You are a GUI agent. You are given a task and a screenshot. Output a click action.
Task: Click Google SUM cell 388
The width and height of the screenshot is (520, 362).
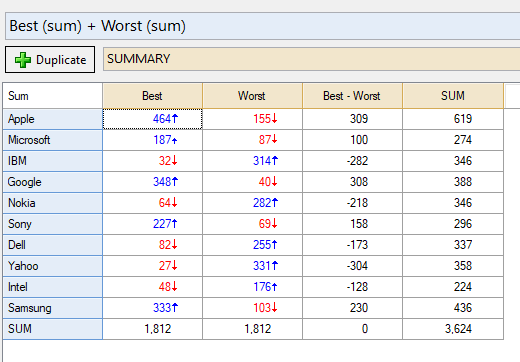tap(453, 182)
